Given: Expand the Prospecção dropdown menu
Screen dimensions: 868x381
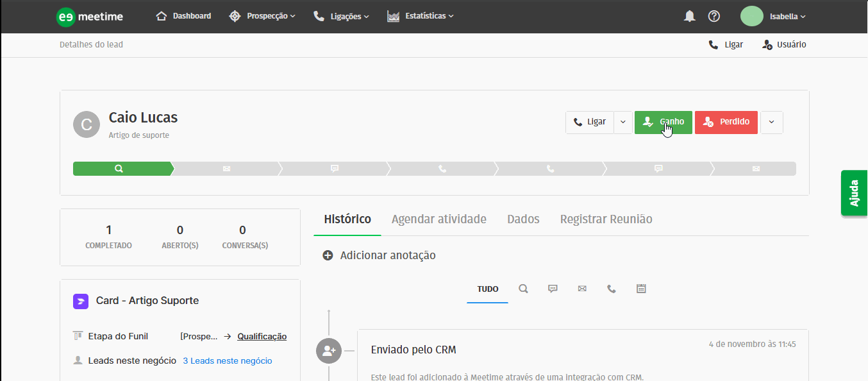Looking at the screenshot, I should coord(263,16).
